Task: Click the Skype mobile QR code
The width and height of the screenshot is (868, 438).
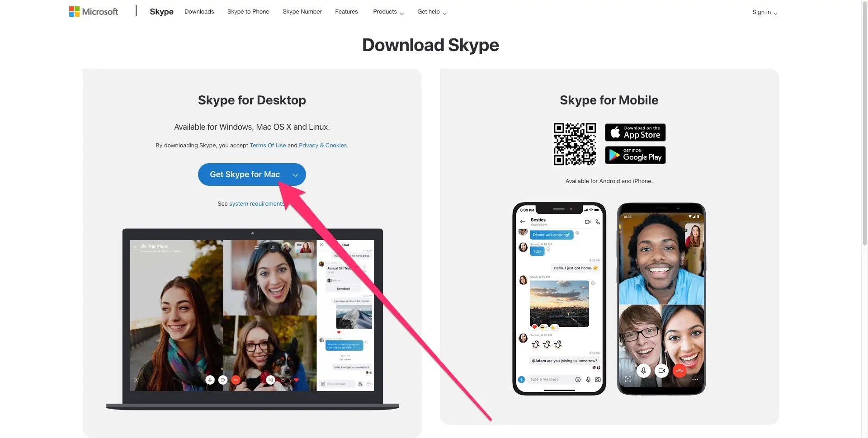Action: point(575,144)
